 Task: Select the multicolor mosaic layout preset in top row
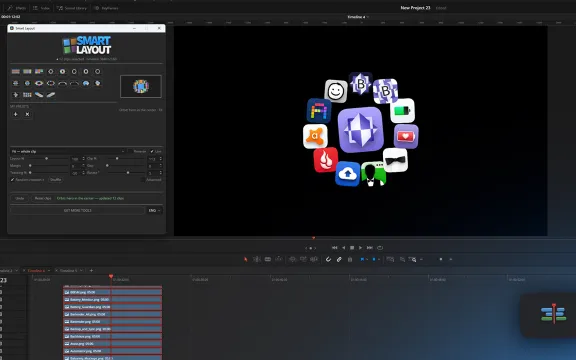pyautogui.click(x=39, y=72)
